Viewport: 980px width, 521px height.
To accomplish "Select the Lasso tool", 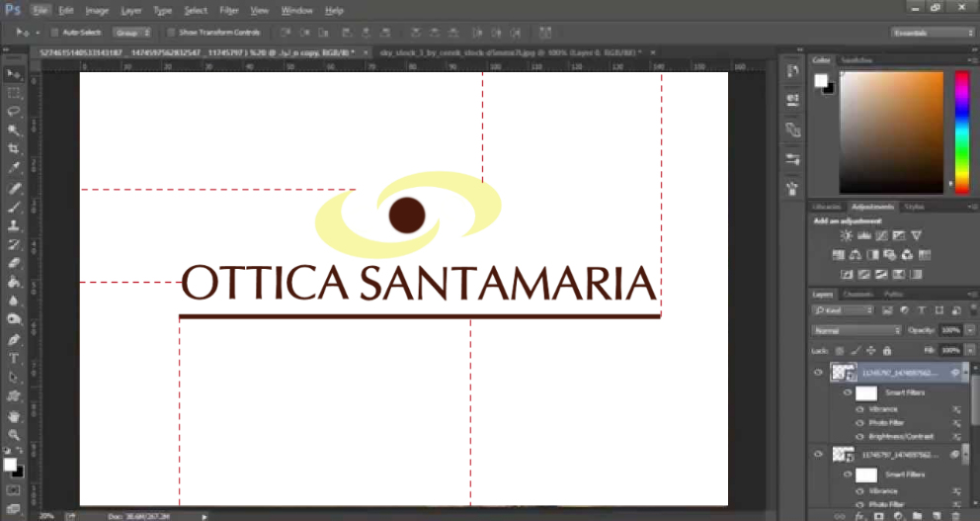I will [14, 112].
